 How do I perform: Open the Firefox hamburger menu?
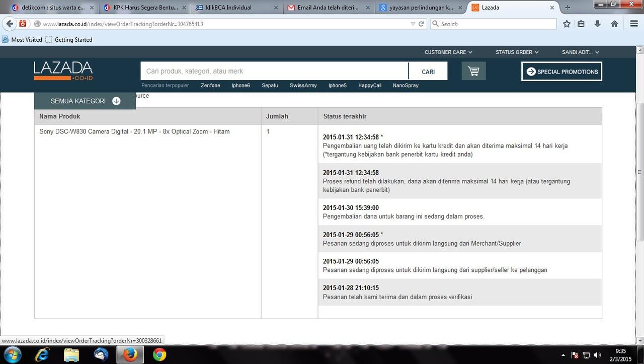click(x=634, y=24)
